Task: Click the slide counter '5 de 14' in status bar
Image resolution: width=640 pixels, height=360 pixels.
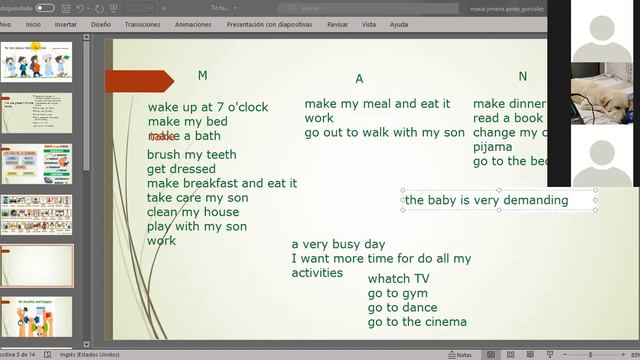Action: point(18,355)
